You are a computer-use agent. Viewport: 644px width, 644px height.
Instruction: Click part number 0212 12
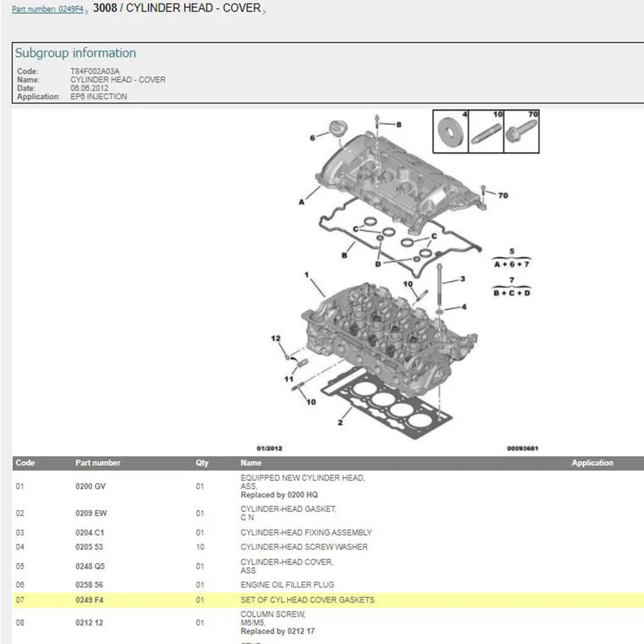click(x=89, y=623)
